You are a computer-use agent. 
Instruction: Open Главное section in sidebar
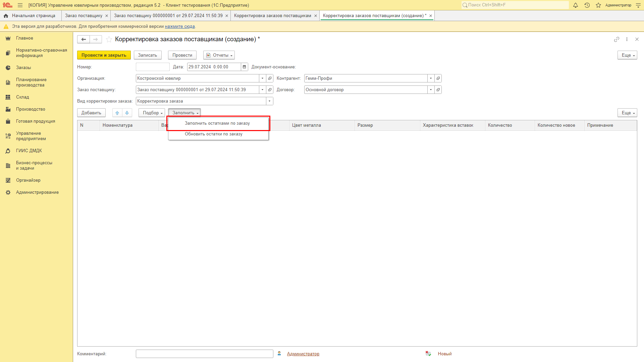point(24,38)
